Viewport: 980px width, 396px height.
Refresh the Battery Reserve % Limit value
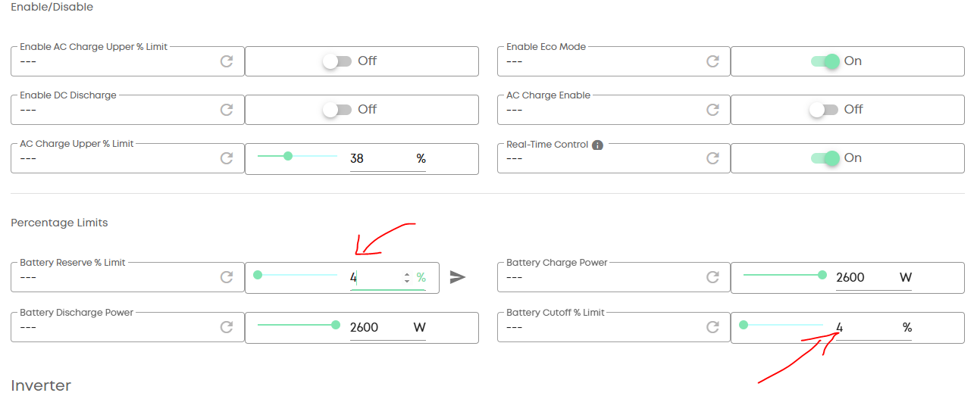(x=227, y=277)
